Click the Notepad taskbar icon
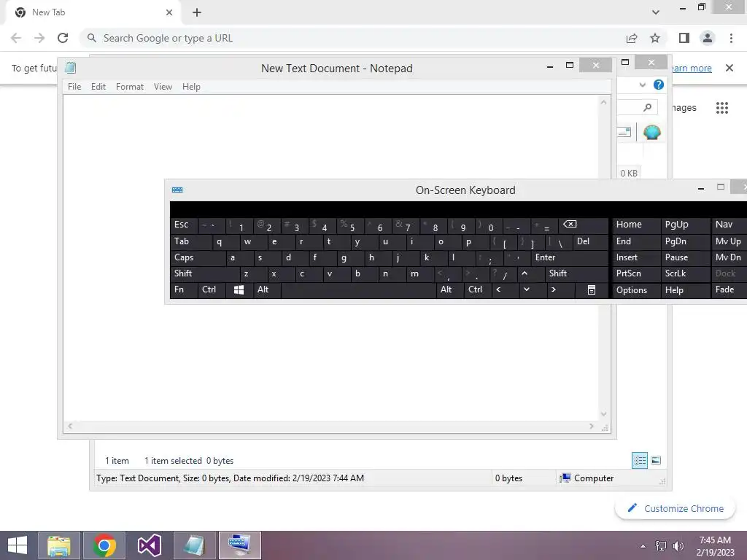This screenshot has width=747, height=560. 194,545
